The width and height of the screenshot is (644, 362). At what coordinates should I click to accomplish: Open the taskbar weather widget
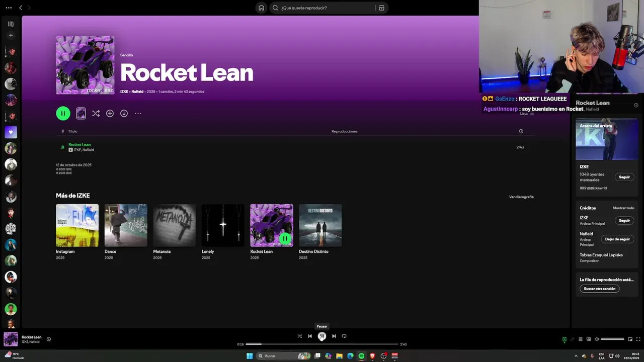pos(14,356)
